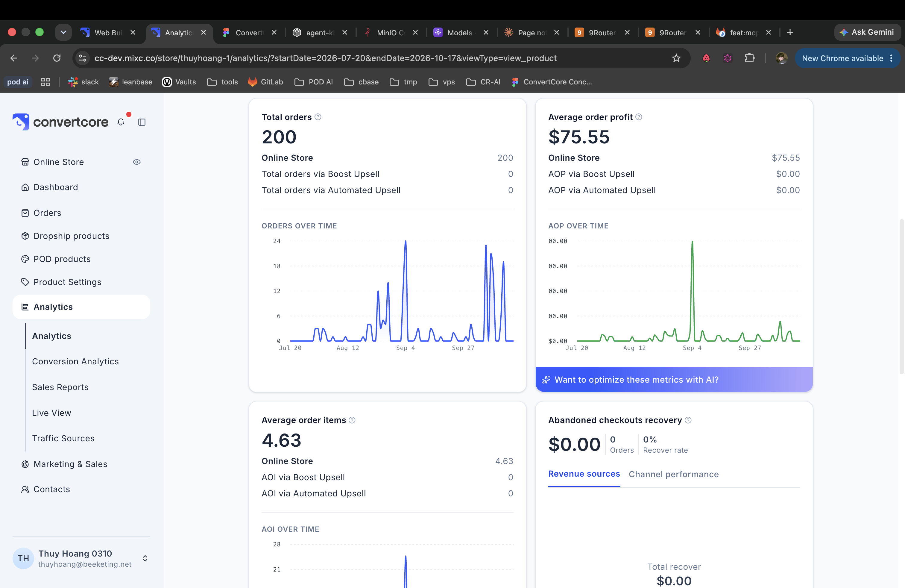Open the tab search dropdown arrow

(x=63, y=32)
